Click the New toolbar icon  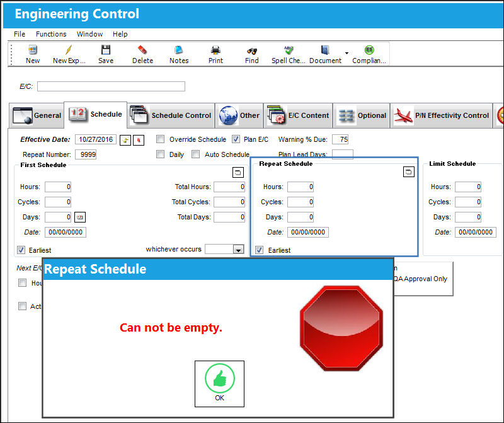pyautogui.click(x=33, y=54)
